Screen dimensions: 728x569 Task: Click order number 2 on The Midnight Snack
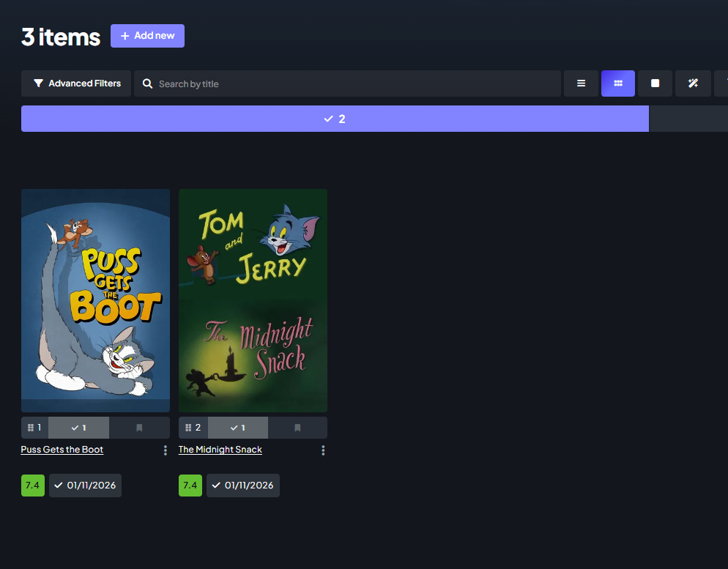[193, 428]
